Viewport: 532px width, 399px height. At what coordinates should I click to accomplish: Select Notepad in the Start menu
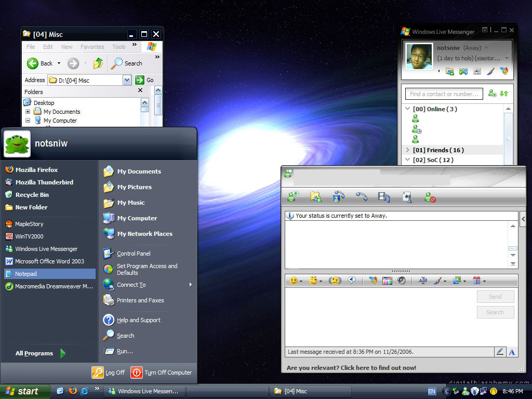[50, 274]
